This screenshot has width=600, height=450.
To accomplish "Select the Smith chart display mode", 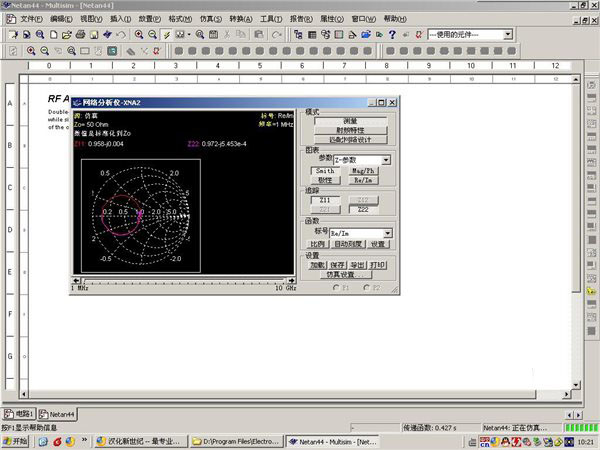I will 323,171.
